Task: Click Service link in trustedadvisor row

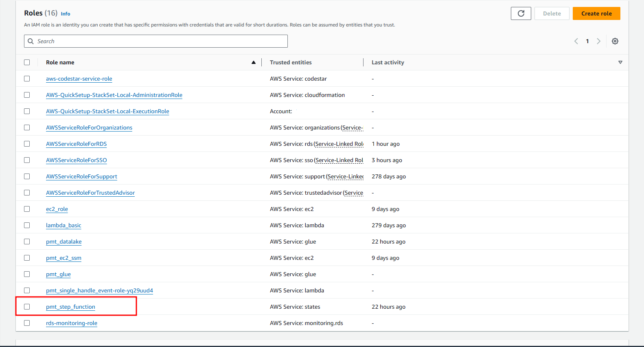Action: click(354, 193)
